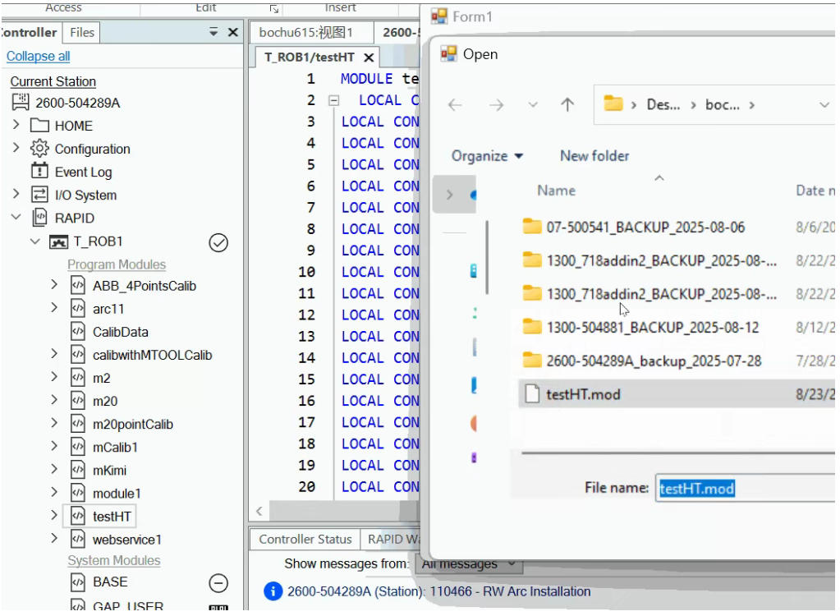
Task: Click the Collapse all link
Action: click(x=38, y=56)
